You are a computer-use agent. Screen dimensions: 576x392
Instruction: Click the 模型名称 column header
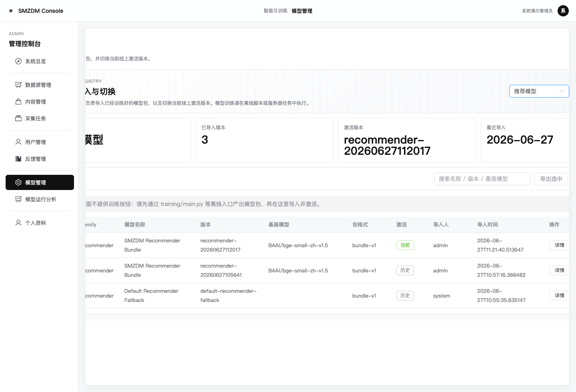pos(135,225)
